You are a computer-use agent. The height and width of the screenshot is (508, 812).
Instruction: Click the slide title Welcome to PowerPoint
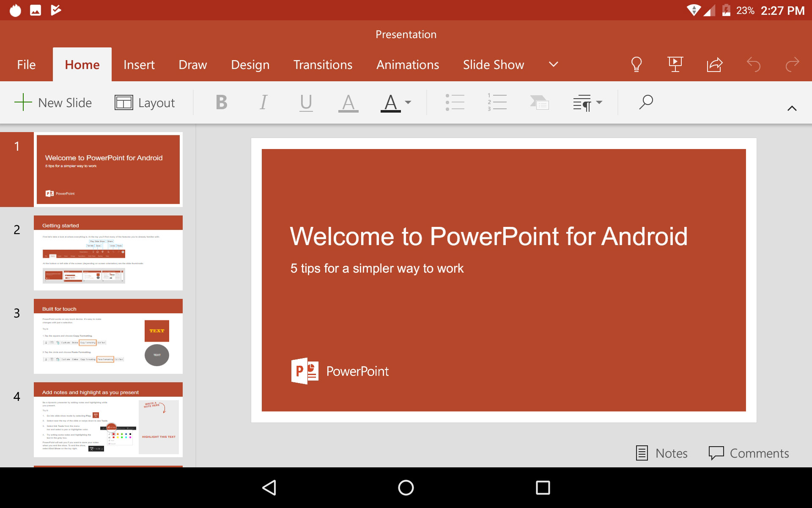click(x=489, y=236)
